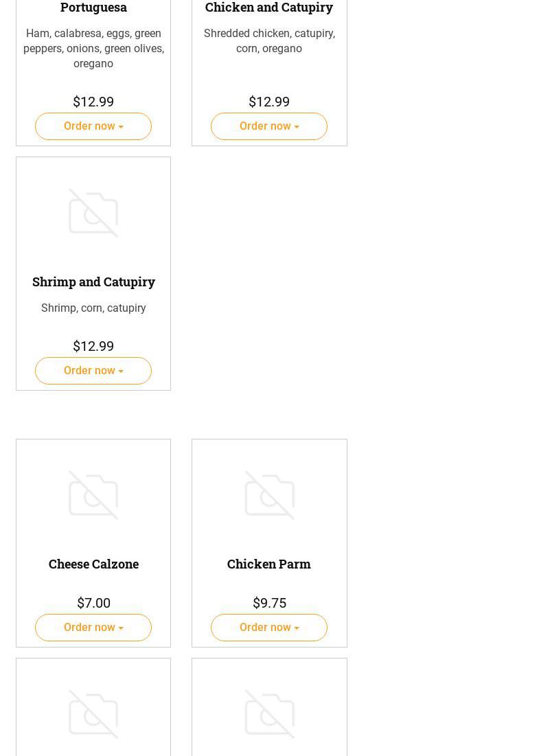Image resolution: width=539 pixels, height=756 pixels.
Task: Click Shredded chicken description text
Action: click(269, 41)
